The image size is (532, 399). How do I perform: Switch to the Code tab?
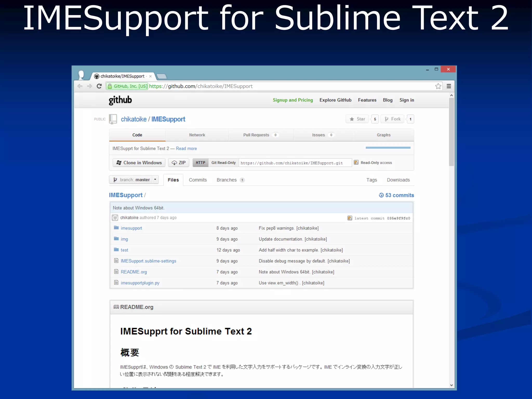pos(137,135)
